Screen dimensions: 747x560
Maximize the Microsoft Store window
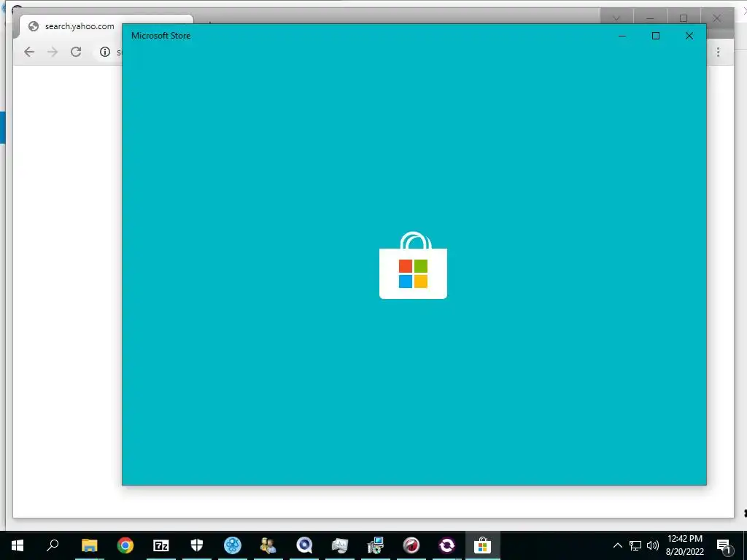click(656, 36)
